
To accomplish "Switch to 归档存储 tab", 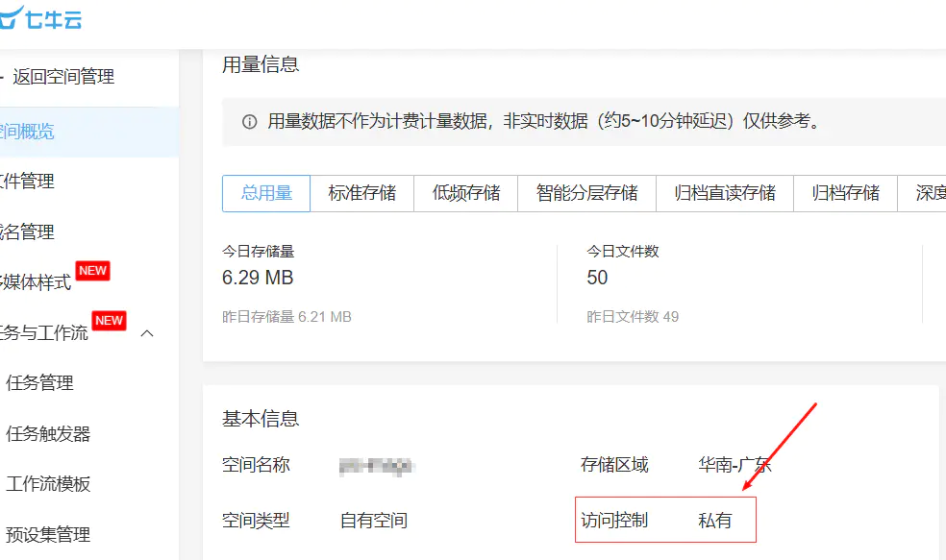I will 846,193.
